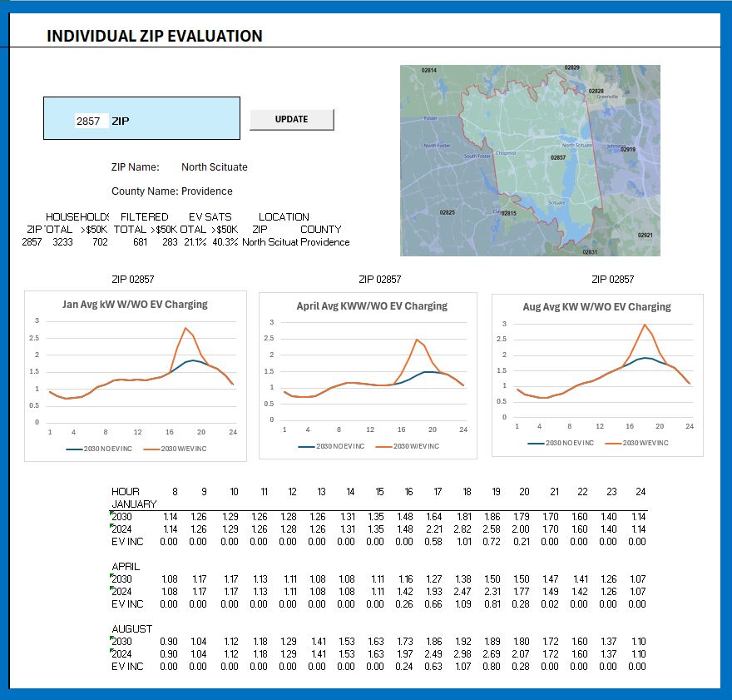Viewport: 732px width, 700px height.
Task: Click the 02921 label on the map
Action: pyautogui.click(x=645, y=236)
